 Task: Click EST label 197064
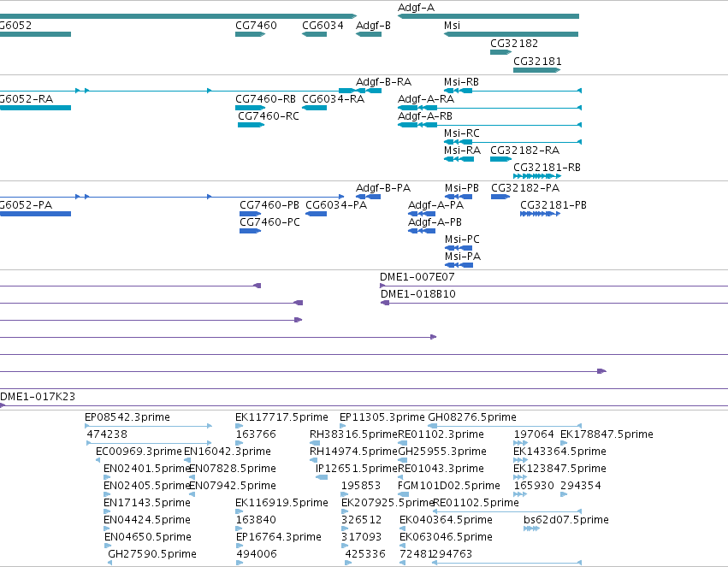(x=534, y=434)
